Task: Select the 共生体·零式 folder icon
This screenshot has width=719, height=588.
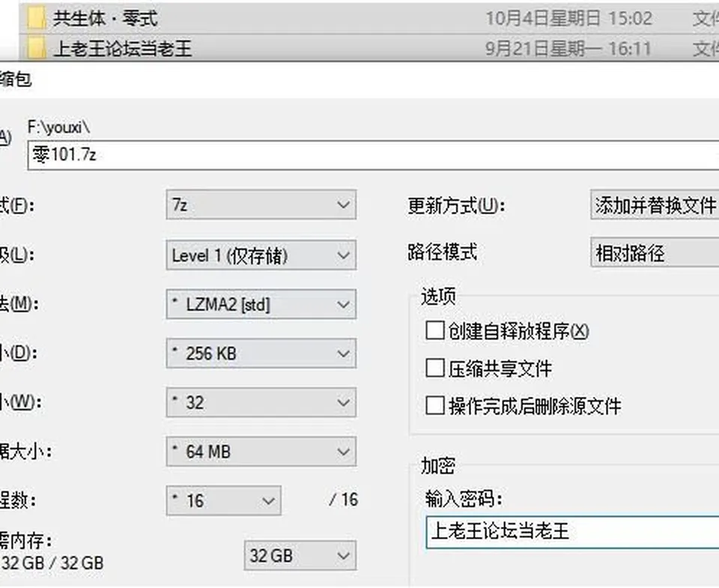Action: (x=36, y=19)
